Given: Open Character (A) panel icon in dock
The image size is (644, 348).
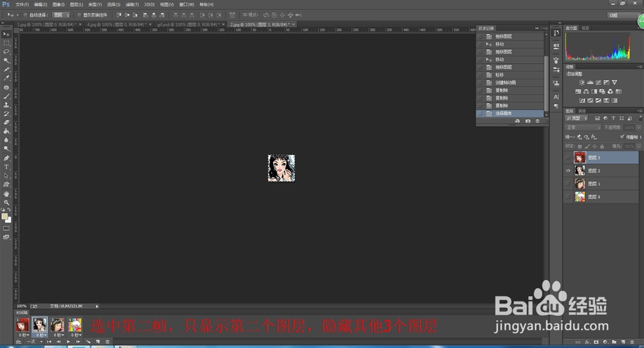Looking at the screenshot, I should tap(556, 97).
